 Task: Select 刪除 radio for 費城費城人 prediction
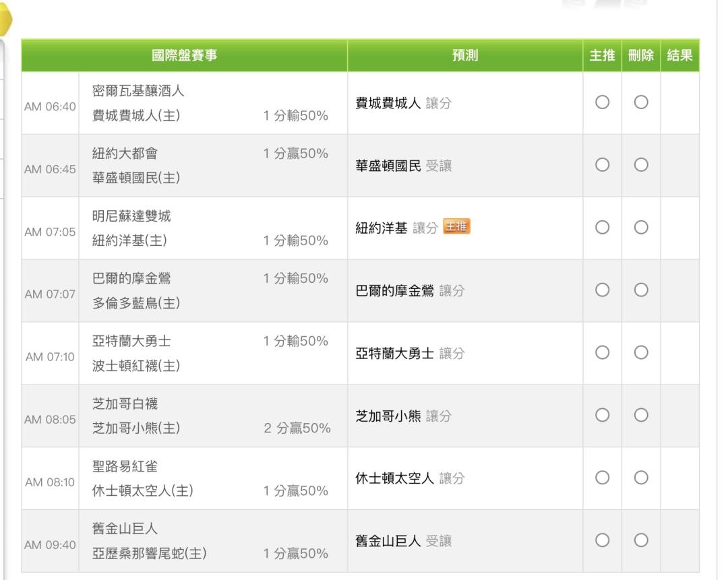641,102
